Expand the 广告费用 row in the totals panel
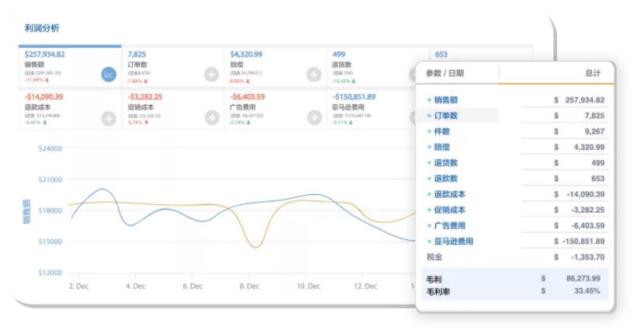 click(x=429, y=225)
